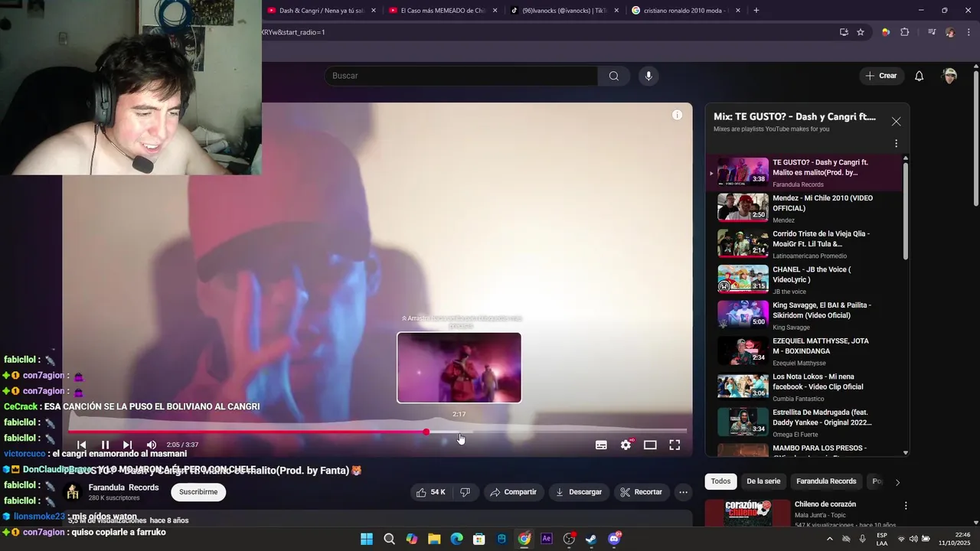
Task: Start voice search with the microphone icon
Action: (648, 76)
